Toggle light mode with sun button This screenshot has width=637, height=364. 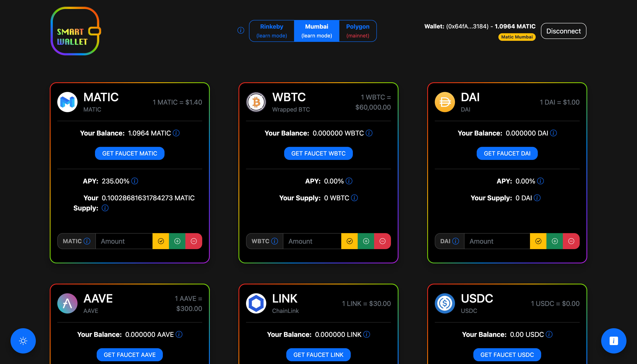(23, 341)
